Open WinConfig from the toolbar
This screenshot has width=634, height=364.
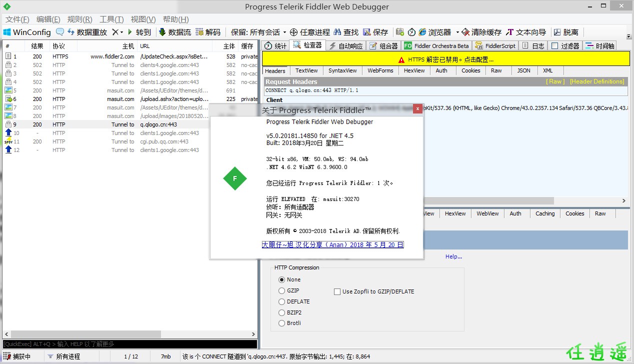[x=27, y=32]
